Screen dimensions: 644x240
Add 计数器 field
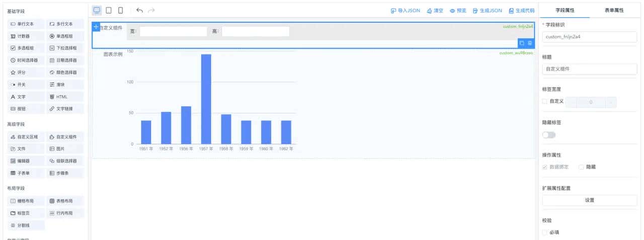coord(26,36)
